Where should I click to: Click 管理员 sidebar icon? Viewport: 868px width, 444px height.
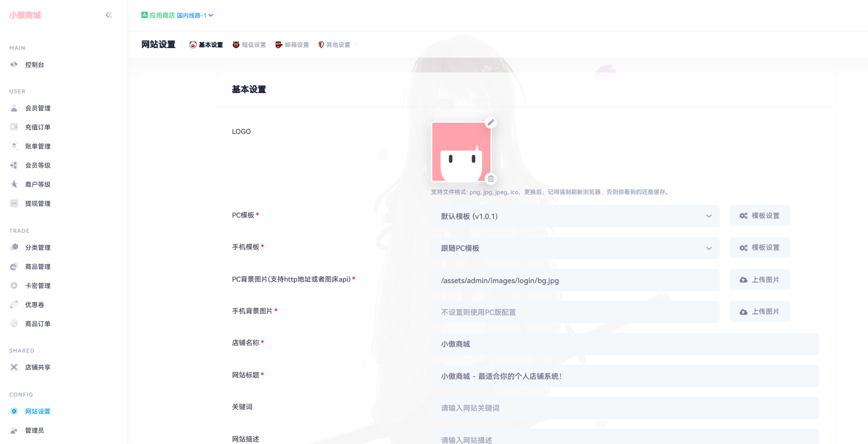[14, 430]
